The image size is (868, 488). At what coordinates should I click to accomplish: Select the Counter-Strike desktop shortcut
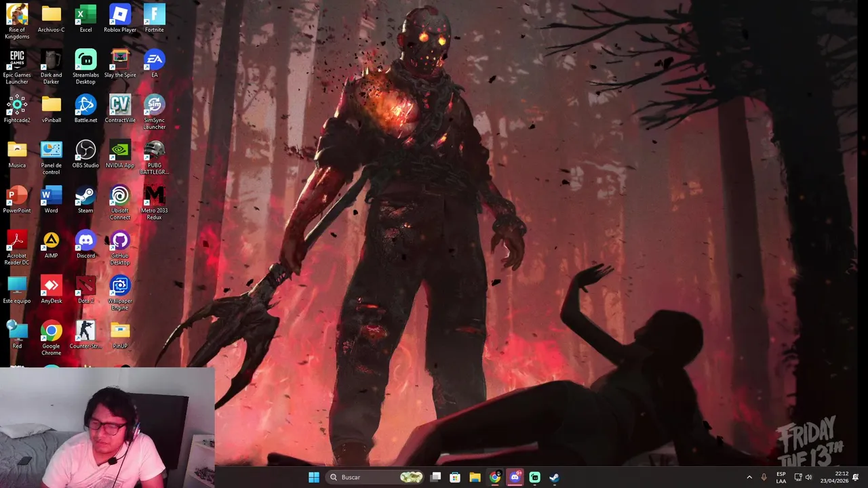(x=85, y=335)
